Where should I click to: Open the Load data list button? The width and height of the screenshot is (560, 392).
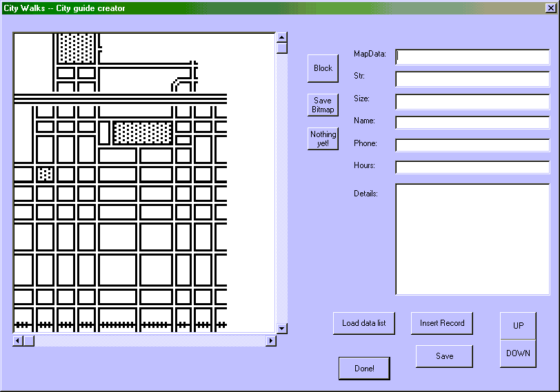point(364,323)
